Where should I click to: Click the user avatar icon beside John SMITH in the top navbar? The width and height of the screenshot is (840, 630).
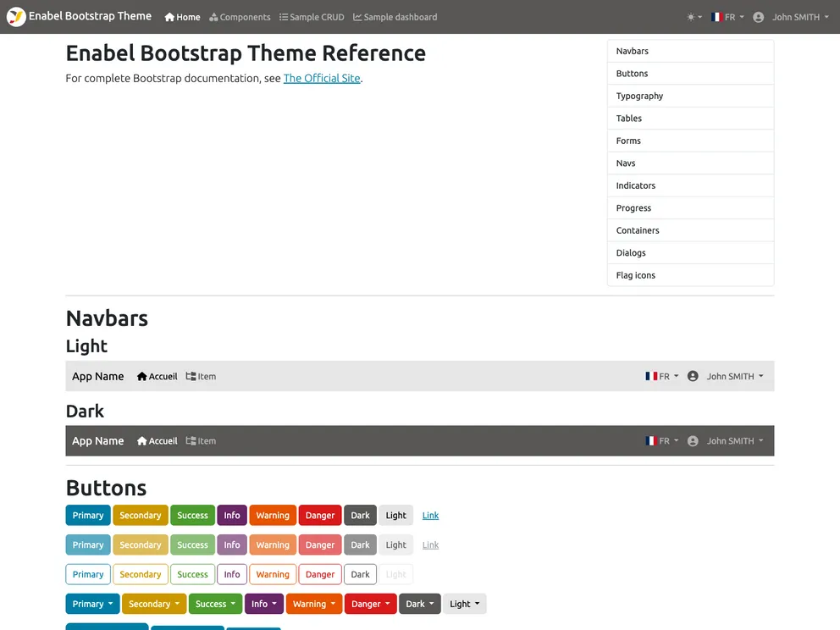click(758, 17)
